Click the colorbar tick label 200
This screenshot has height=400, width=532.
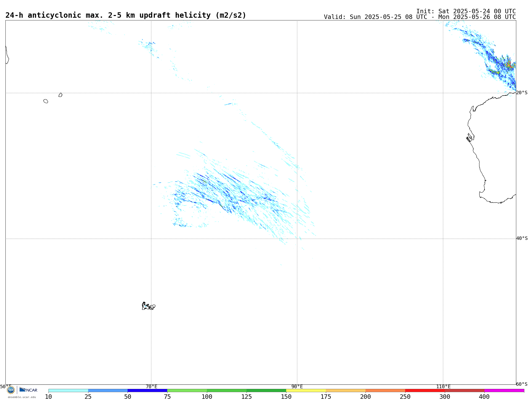point(366,397)
